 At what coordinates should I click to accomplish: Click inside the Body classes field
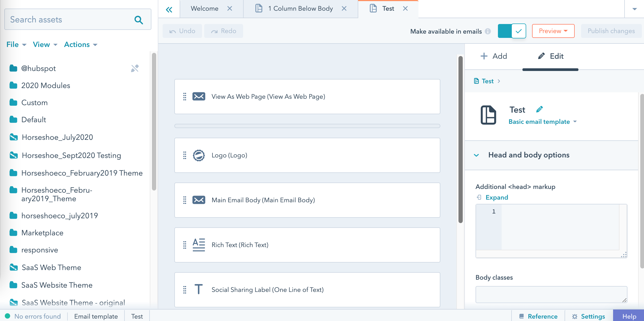[x=551, y=294]
